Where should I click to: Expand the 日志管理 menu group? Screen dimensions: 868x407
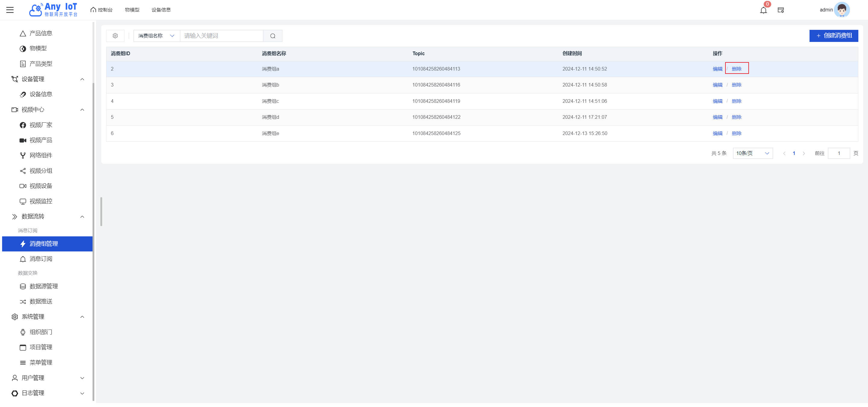pyautogui.click(x=82, y=393)
